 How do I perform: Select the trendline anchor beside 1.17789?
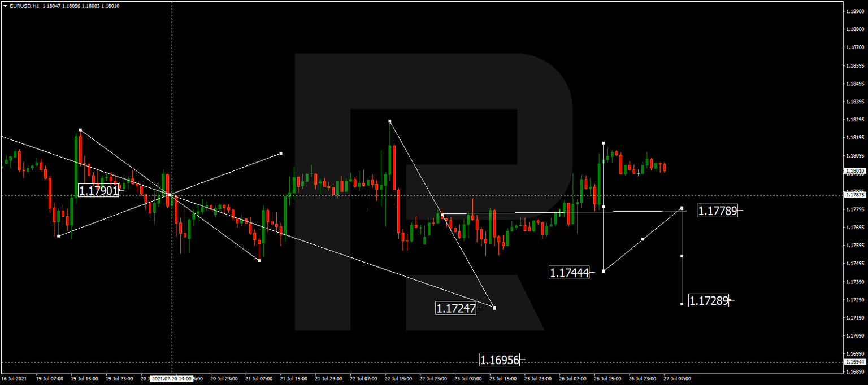[x=682, y=208]
